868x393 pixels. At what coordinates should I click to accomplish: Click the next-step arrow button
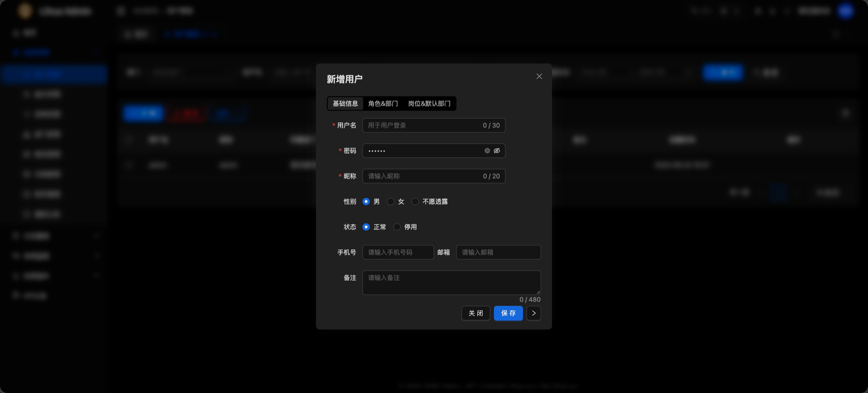[x=534, y=313]
